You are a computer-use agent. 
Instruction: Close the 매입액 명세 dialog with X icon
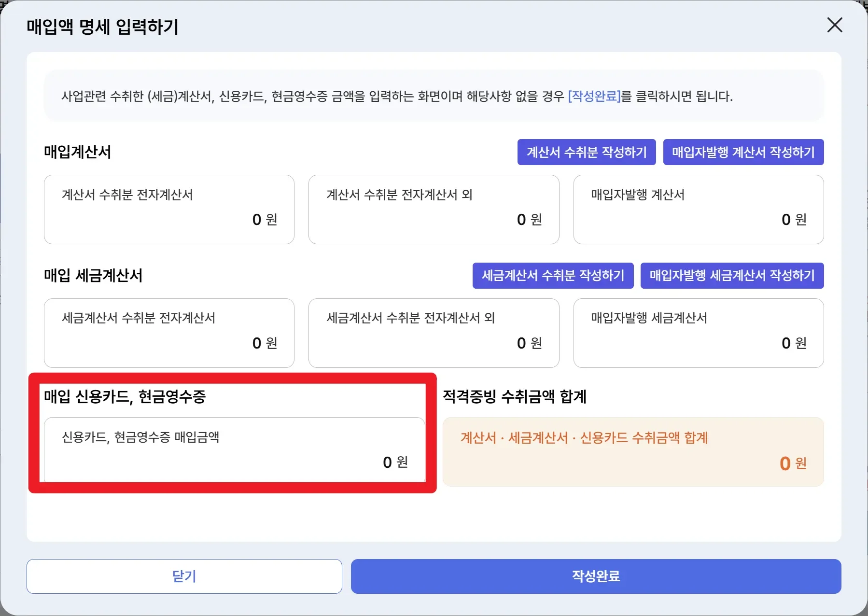[834, 25]
